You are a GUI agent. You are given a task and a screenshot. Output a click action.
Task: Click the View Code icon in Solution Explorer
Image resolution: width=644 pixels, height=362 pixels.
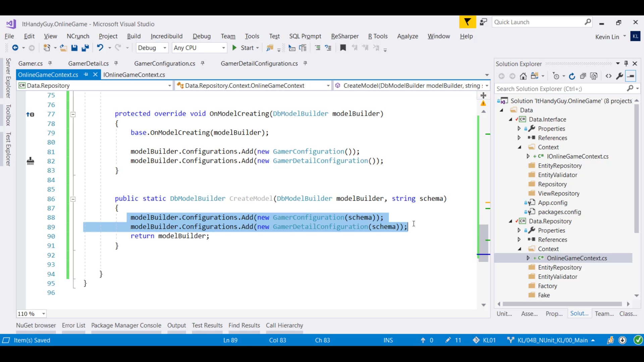coord(608,76)
